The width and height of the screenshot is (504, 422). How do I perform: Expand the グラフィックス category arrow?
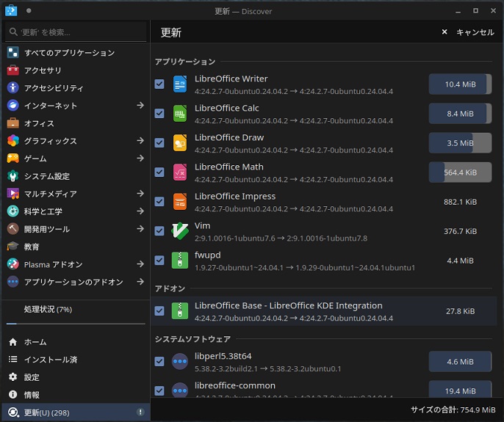click(140, 141)
